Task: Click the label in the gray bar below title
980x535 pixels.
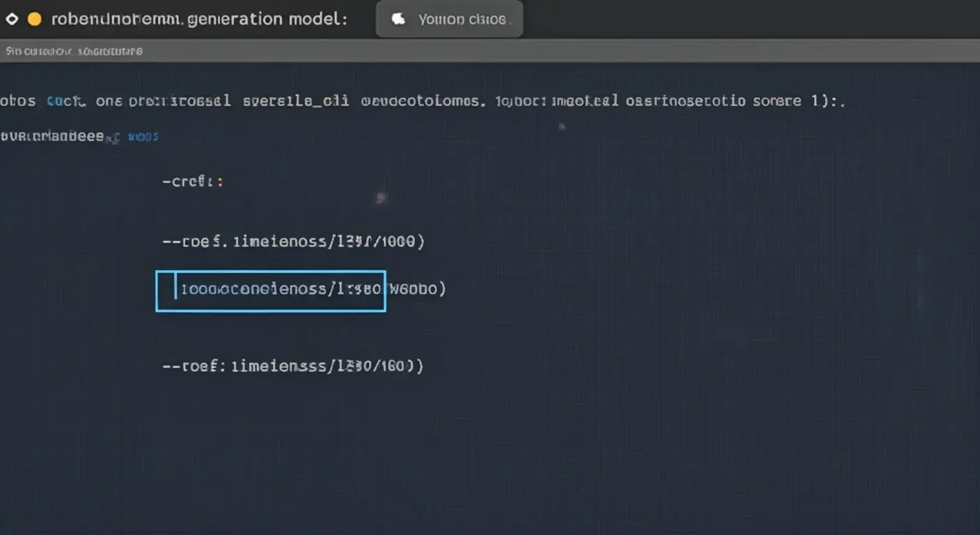Action: (74, 52)
